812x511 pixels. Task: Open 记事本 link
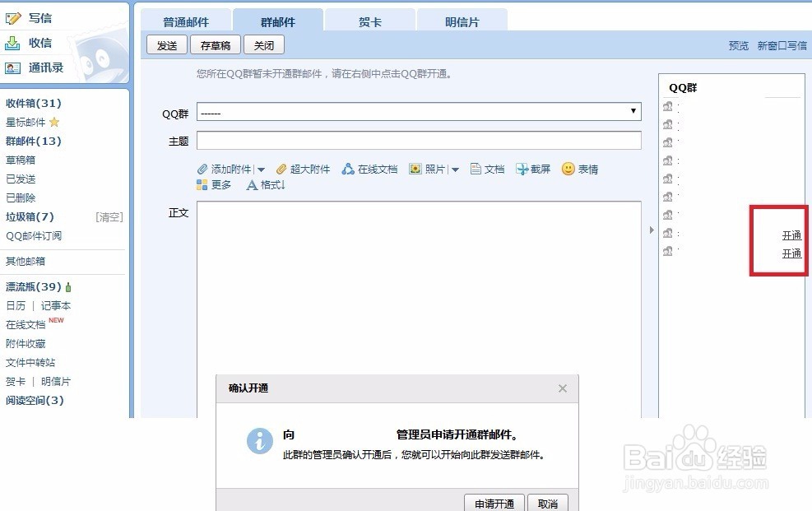pyautogui.click(x=56, y=305)
